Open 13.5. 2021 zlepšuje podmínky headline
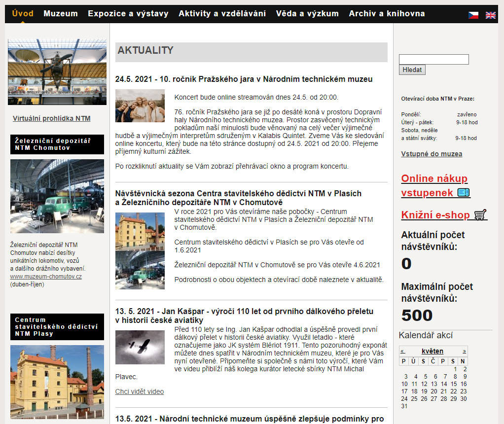The height and width of the screenshot is (424, 504). point(250,419)
